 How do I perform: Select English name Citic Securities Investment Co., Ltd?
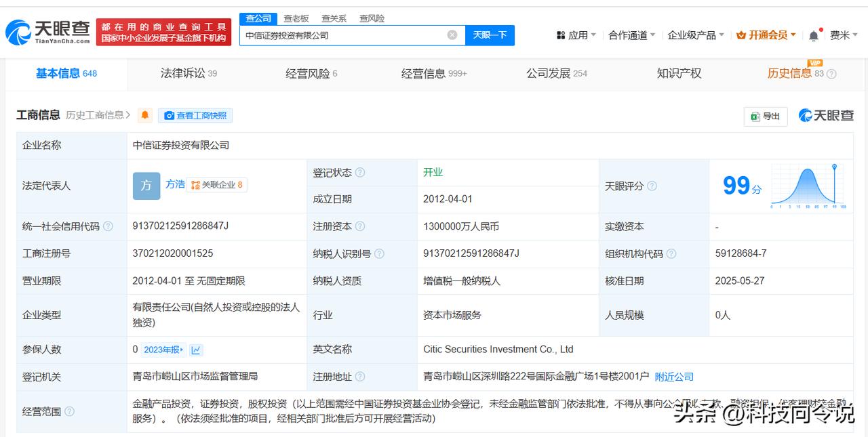[498, 350]
